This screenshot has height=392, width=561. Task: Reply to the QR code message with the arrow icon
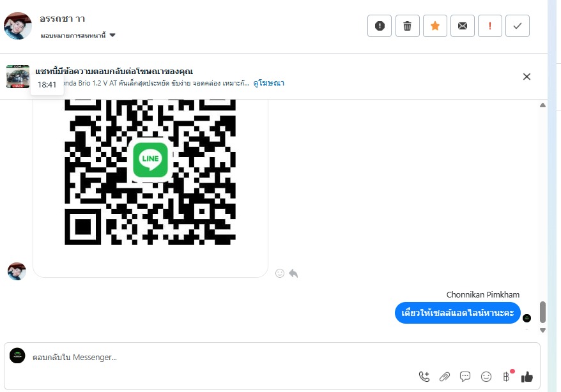pyautogui.click(x=293, y=273)
